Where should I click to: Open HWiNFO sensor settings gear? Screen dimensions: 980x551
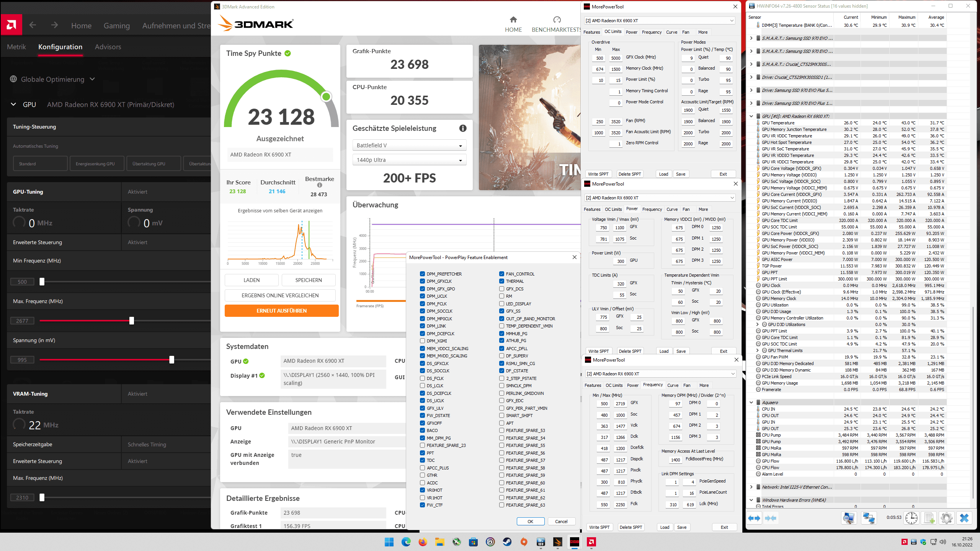coord(947,518)
